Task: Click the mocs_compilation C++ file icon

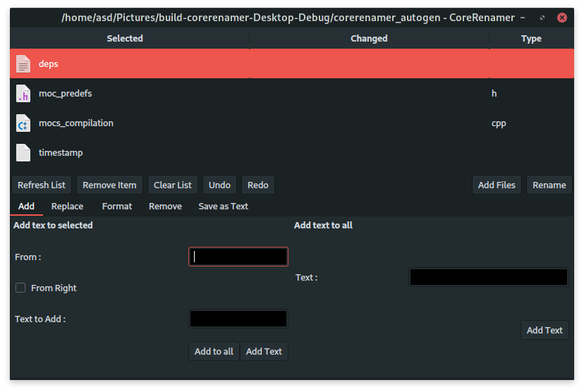Action: tap(23, 123)
